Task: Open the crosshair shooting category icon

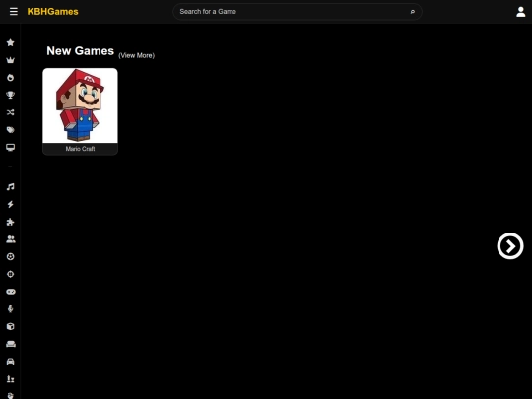Action: point(11,274)
